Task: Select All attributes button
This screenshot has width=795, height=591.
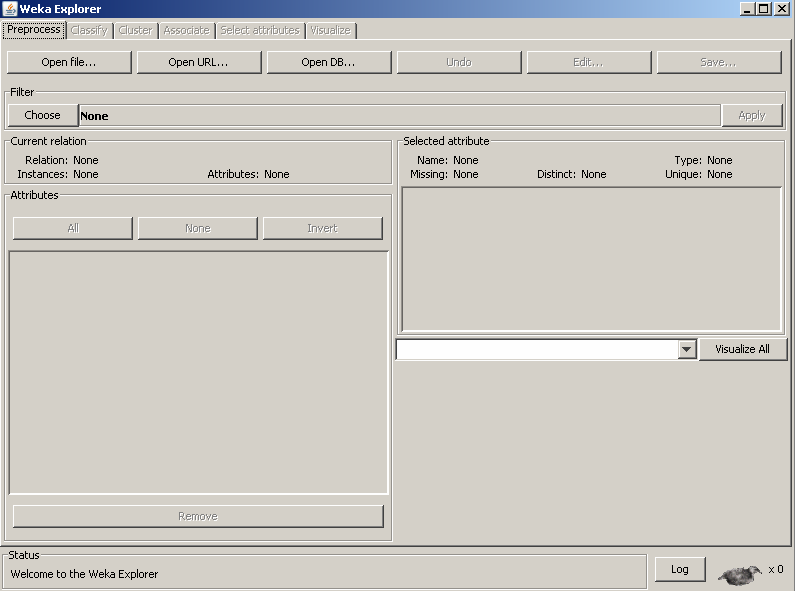Action: coord(73,228)
